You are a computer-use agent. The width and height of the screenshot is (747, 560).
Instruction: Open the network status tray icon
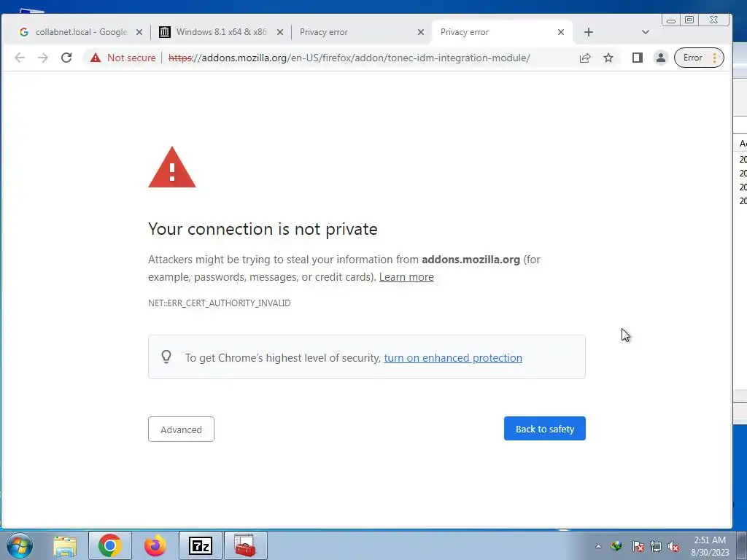pos(656,546)
